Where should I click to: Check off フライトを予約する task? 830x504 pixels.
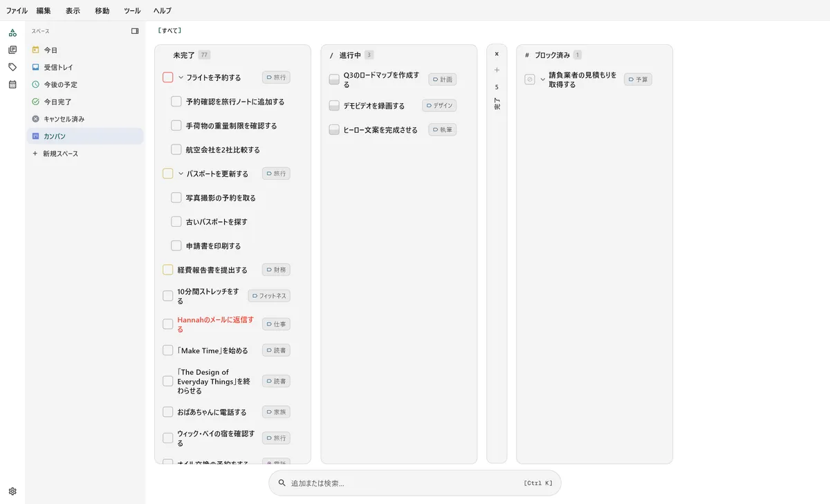coord(168,77)
